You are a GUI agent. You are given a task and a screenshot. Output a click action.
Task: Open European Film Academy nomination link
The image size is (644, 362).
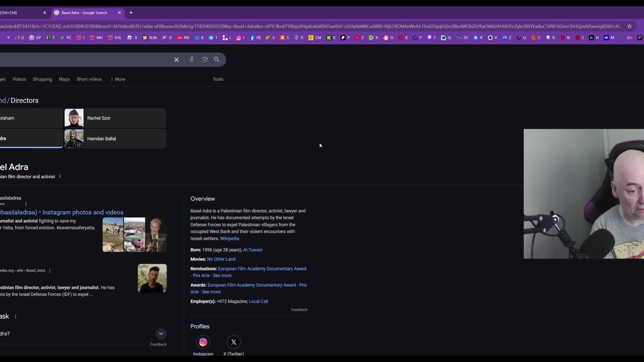tap(249, 272)
